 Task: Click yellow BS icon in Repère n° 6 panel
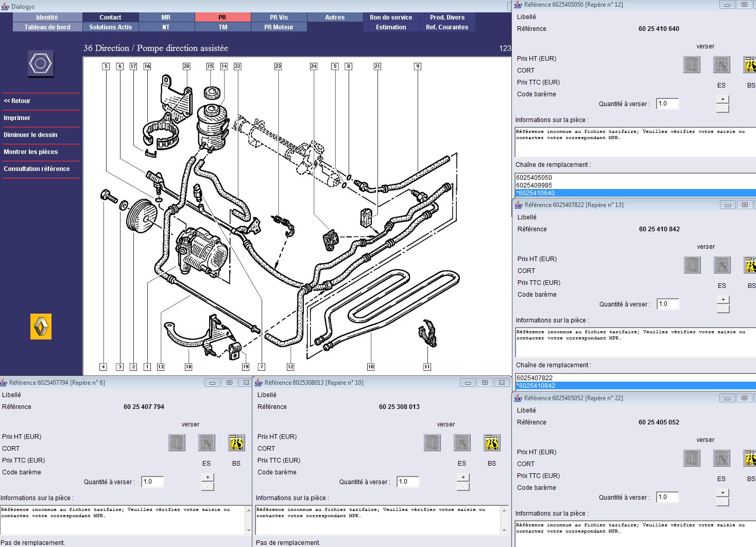pyautogui.click(x=236, y=442)
